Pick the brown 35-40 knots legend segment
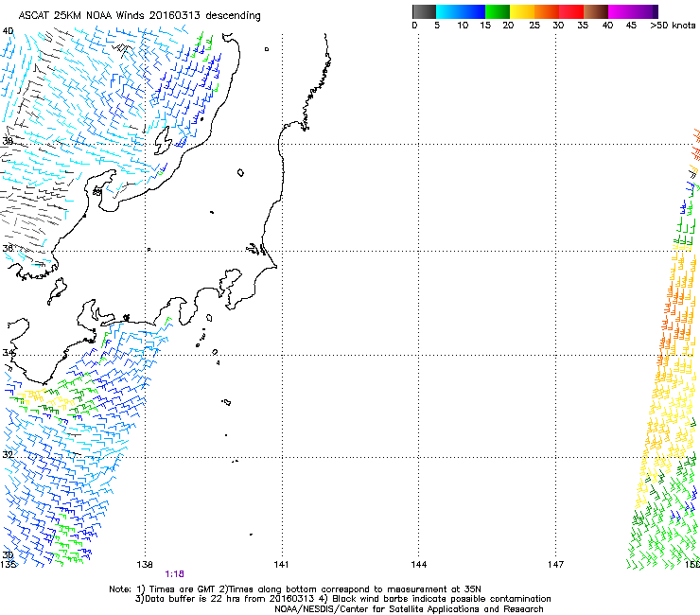This screenshot has height=615, width=700. pyautogui.click(x=596, y=11)
